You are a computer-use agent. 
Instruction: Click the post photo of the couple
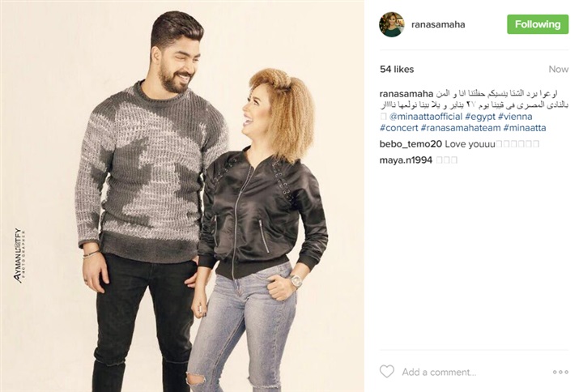coord(182,196)
